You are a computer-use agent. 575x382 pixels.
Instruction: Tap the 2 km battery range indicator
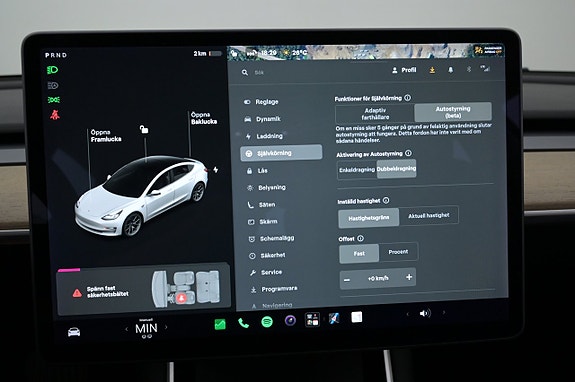[208, 54]
